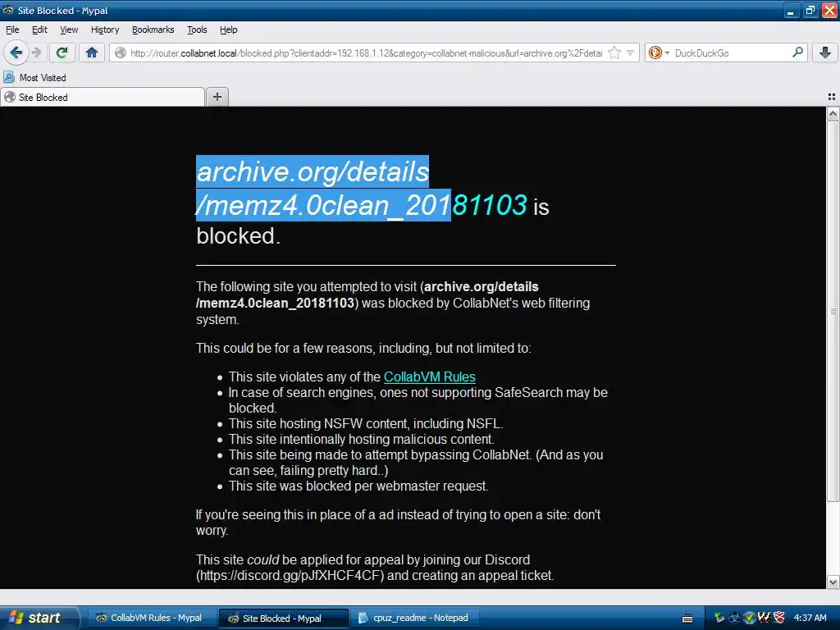Screen dimensions: 840x630
Task: Go to the Home page
Action: pos(92,52)
